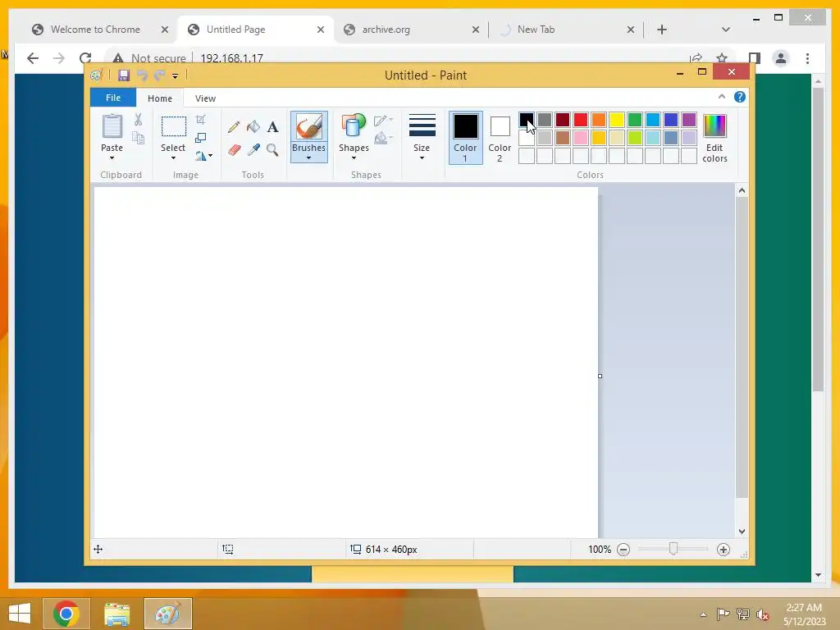
Task: Click the Cut scissors icon
Action: pos(138,120)
